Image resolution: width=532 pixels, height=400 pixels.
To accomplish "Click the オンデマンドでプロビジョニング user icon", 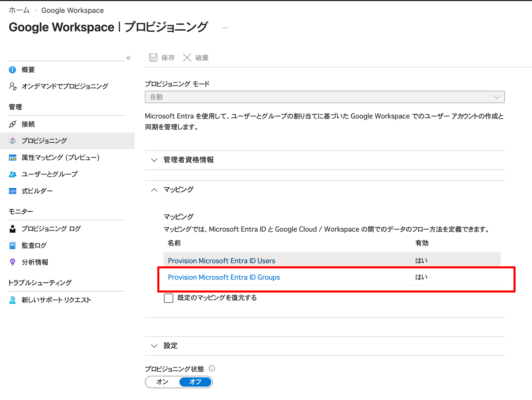I will 13,86.
